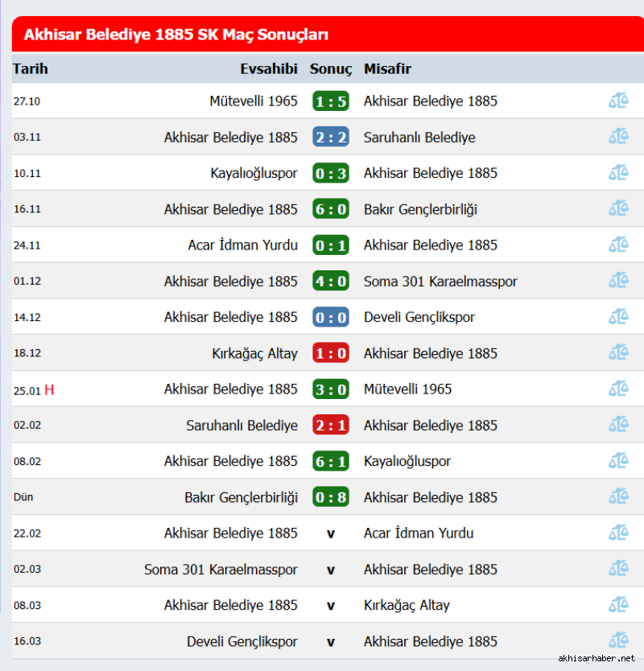Open the comparison icon in the Saruhanlı Belediye 2:2 row

click(x=618, y=137)
